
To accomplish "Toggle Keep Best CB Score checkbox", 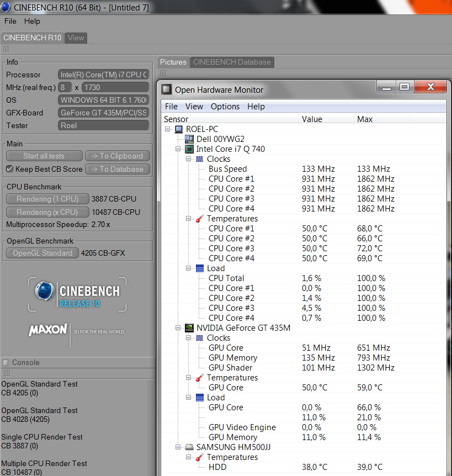I will pos(10,169).
